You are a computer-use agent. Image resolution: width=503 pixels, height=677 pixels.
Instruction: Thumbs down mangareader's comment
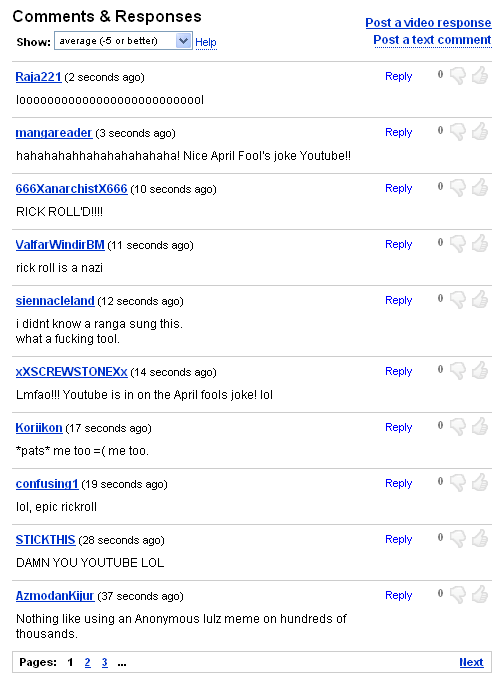click(x=458, y=132)
